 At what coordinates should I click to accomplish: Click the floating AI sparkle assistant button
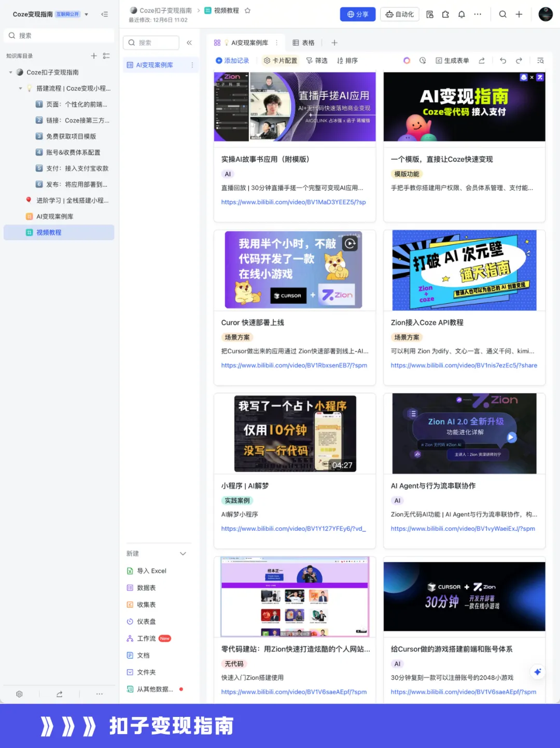(x=538, y=672)
